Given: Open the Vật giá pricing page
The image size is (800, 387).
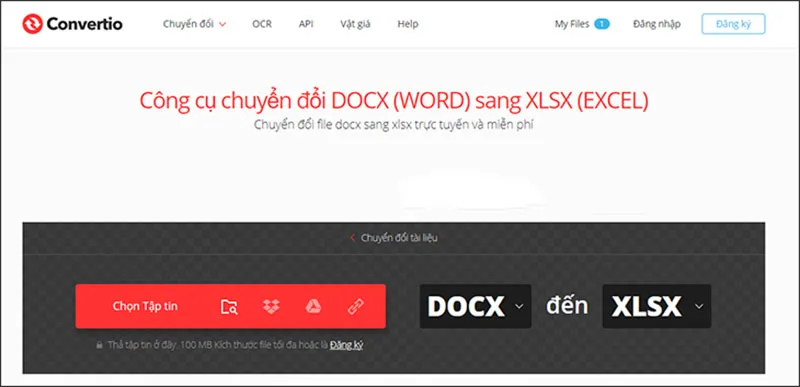Looking at the screenshot, I should tap(355, 24).
